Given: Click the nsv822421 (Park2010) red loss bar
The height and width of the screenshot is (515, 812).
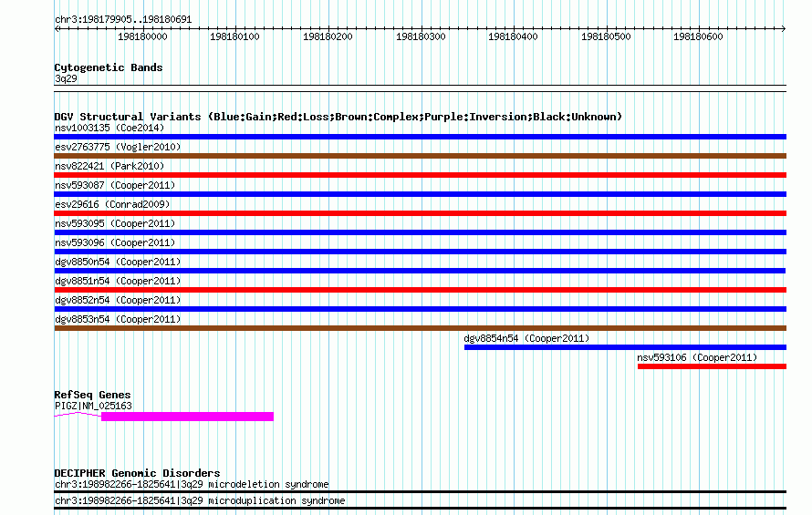Looking at the screenshot, I should tap(420, 175).
